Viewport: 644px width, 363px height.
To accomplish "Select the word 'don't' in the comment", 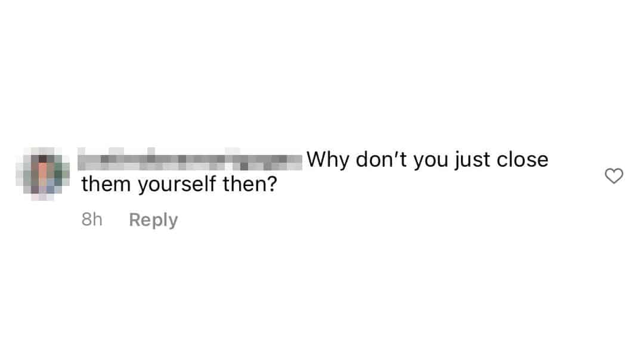I will [381, 159].
